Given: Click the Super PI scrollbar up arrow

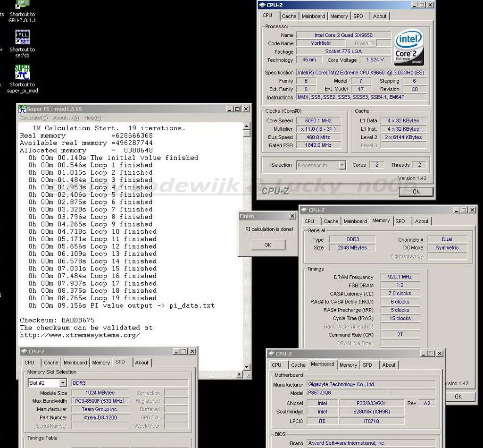Looking at the screenshot, I should coord(246,126).
